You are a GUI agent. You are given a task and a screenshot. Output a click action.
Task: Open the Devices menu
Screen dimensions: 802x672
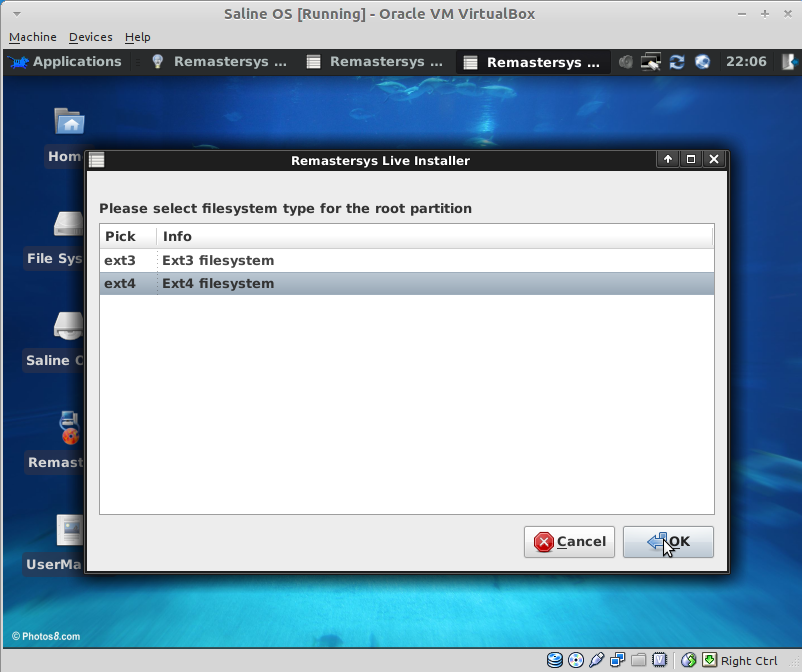click(91, 37)
